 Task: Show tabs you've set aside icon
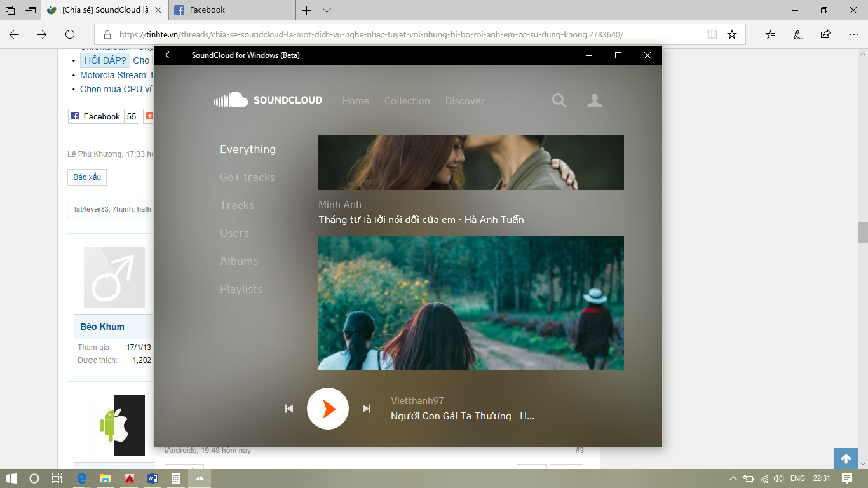click(x=10, y=10)
